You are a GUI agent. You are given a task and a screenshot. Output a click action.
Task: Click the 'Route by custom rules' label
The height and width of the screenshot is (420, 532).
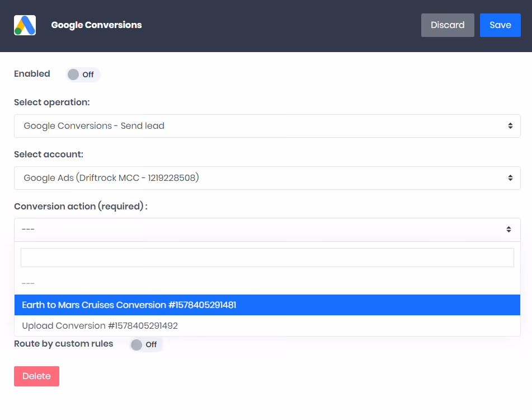click(x=63, y=344)
